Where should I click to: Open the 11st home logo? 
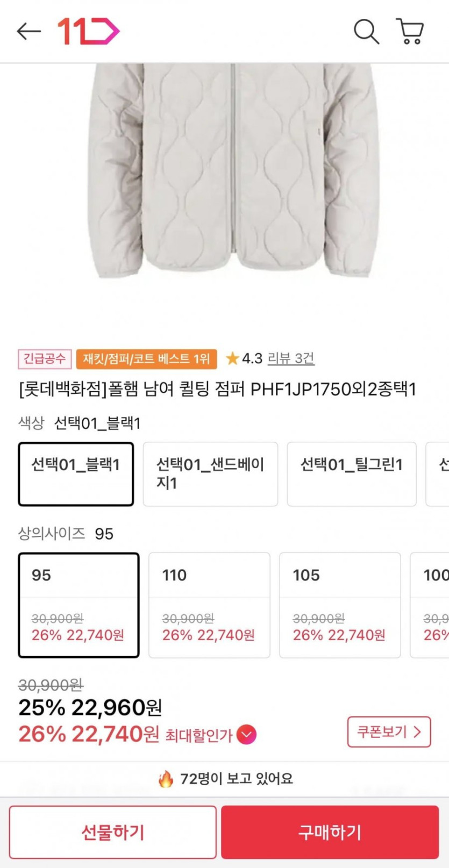click(88, 31)
